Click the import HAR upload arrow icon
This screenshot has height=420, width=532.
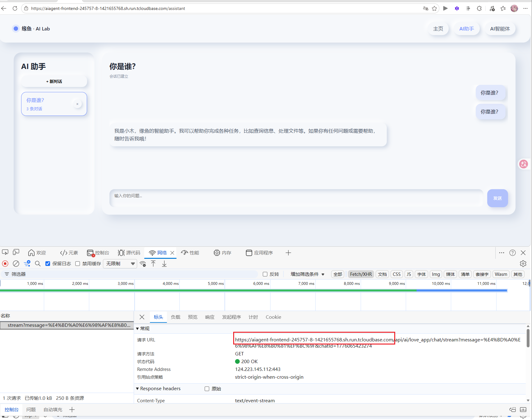[153, 264]
